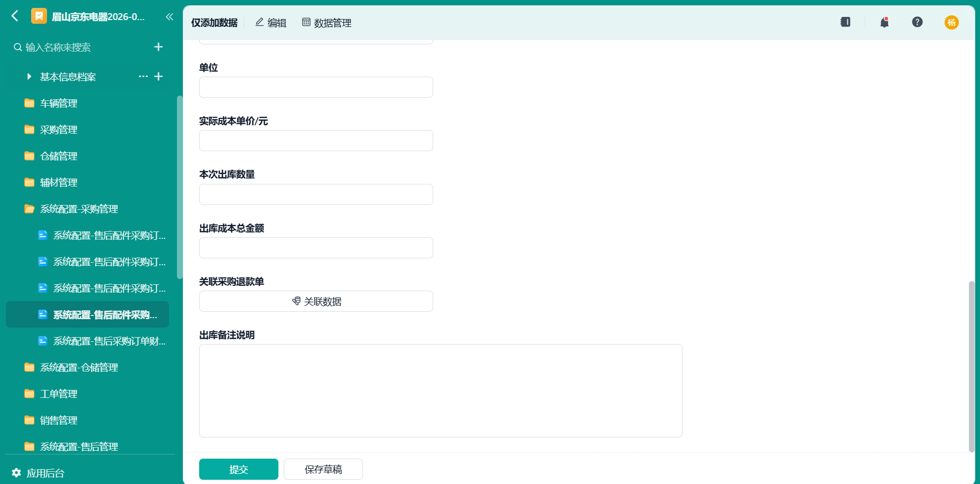Open notifications bell icon
Viewport: 980px width, 484px height.
coord(884,22)
